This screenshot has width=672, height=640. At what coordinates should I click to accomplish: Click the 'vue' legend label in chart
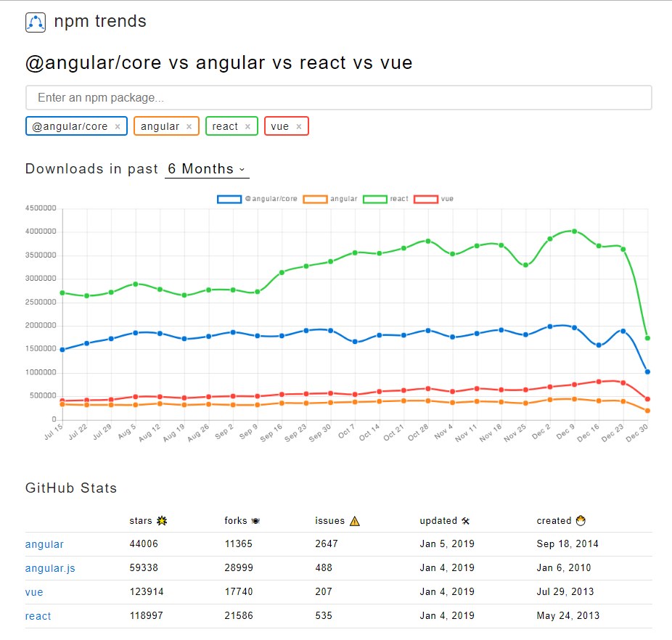(x=447, y=199)
